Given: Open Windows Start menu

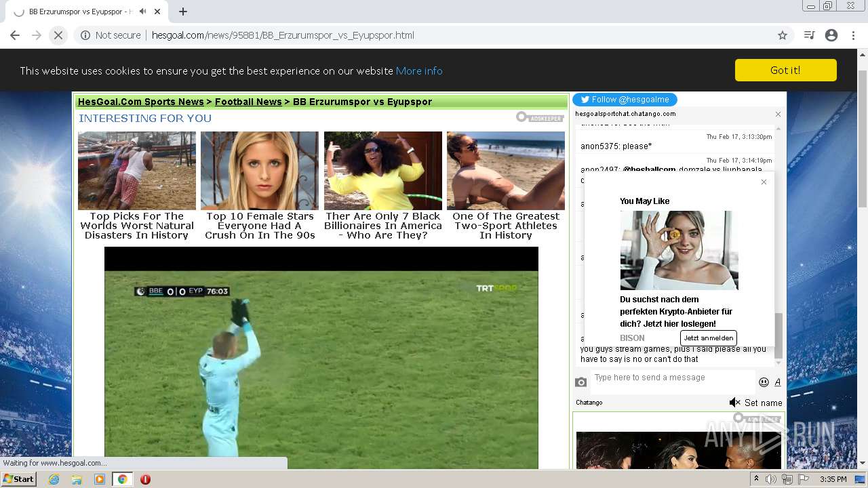Looking at the screenshot, I should tap(19, 479).
